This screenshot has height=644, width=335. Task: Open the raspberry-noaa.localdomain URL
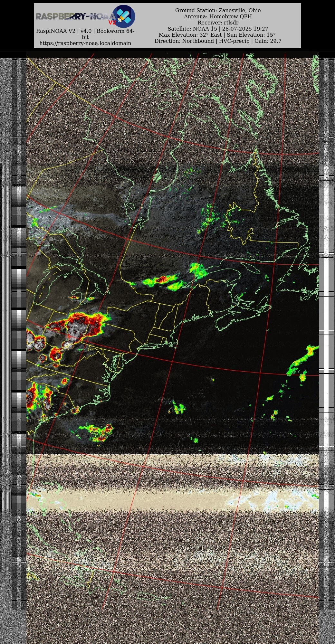click(x=85, y=43)
